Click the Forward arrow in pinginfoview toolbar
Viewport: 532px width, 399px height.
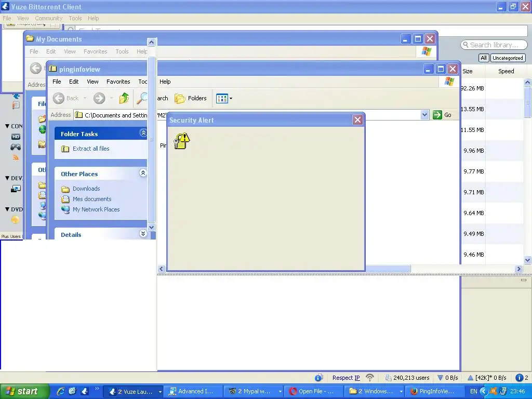pos(99,98)
